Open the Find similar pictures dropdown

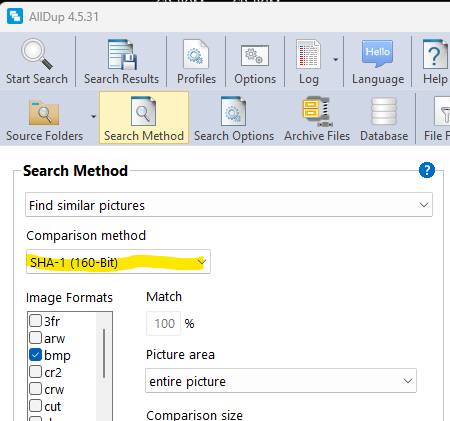[229, 205]
